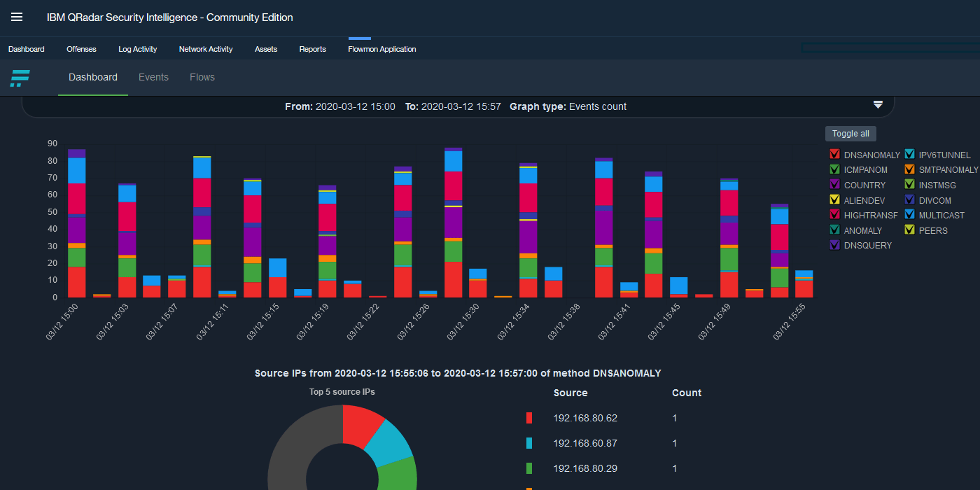Switch to the Events sub-tab
This screenshot has height=490, width=980.
coord(153,77)
